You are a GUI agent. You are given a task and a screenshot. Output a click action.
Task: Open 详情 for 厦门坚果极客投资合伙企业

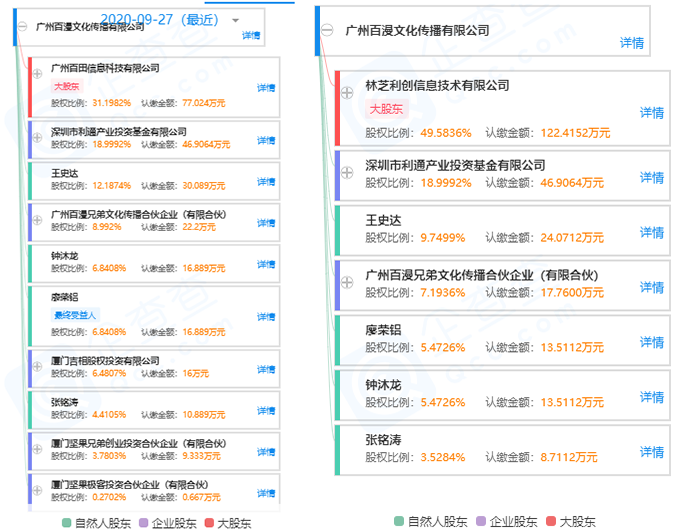(266, 493)
